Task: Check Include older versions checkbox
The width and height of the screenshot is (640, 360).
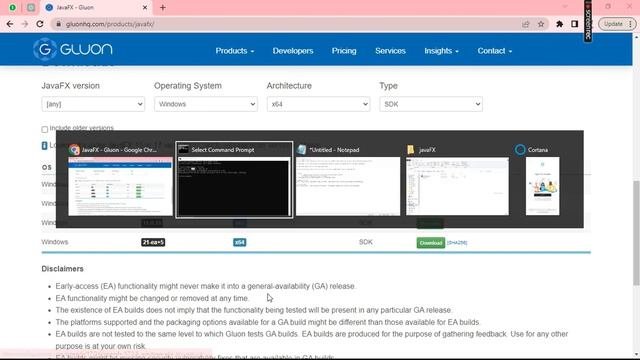Action: pyautogui.click(x=44, y=129)
